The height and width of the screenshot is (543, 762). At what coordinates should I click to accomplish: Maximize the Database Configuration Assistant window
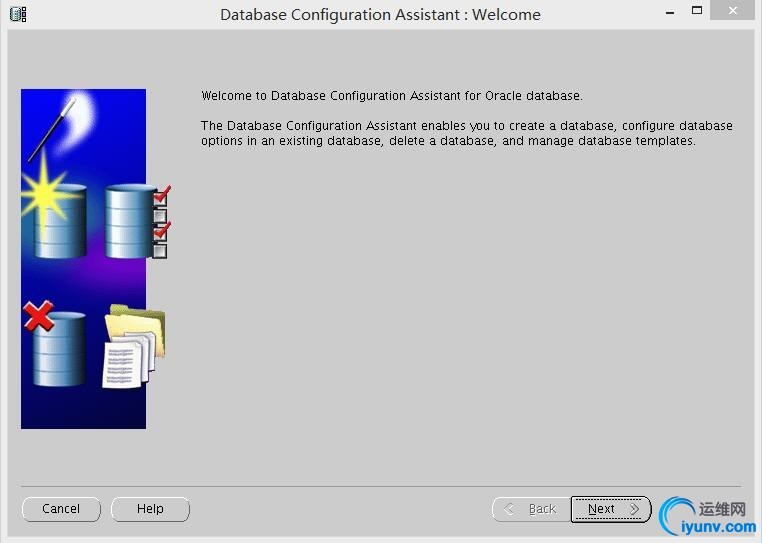[x=697, y=10]
